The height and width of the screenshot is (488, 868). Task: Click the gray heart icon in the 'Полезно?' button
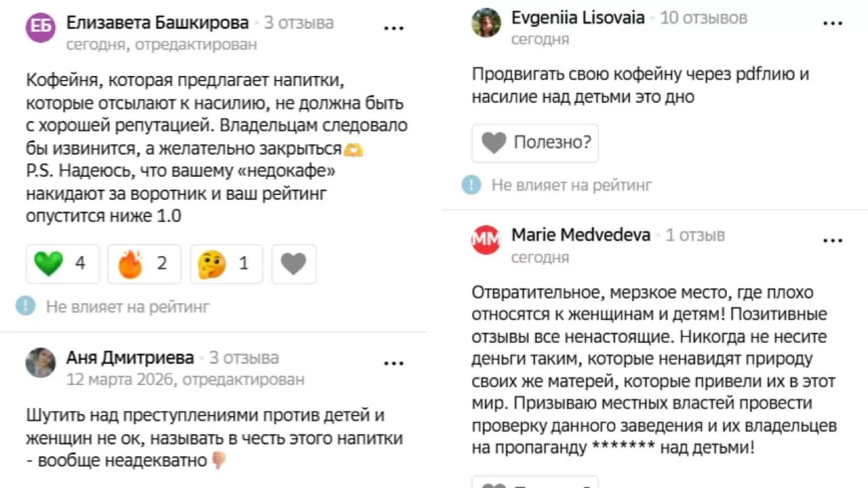tap(494, 143)
